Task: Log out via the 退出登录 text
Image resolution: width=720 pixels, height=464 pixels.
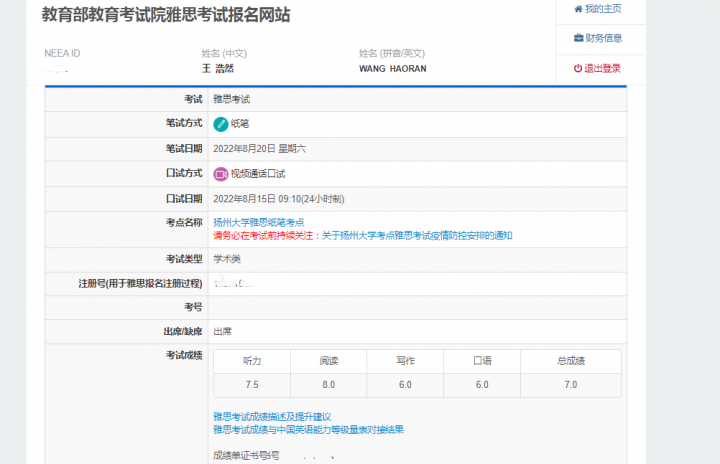Action: [x=603, y=69]
